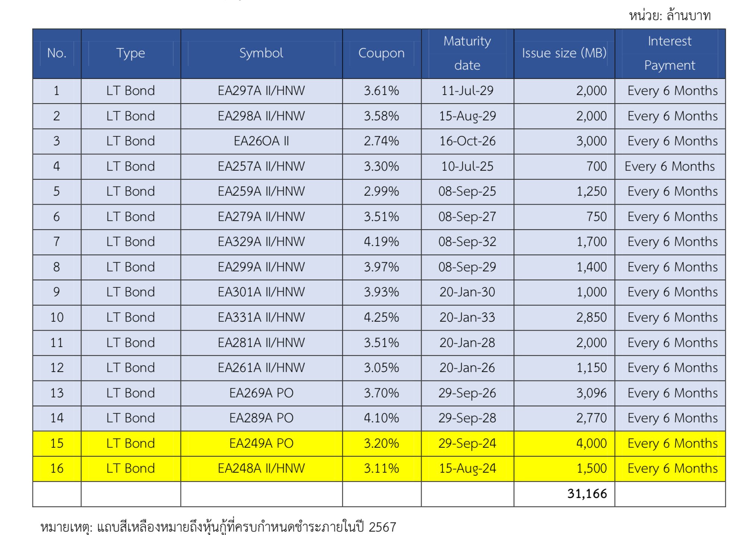Select symbol cell EA259A II/HNW
The width and height of the screenshot is (756, 535).
(261, 192)
